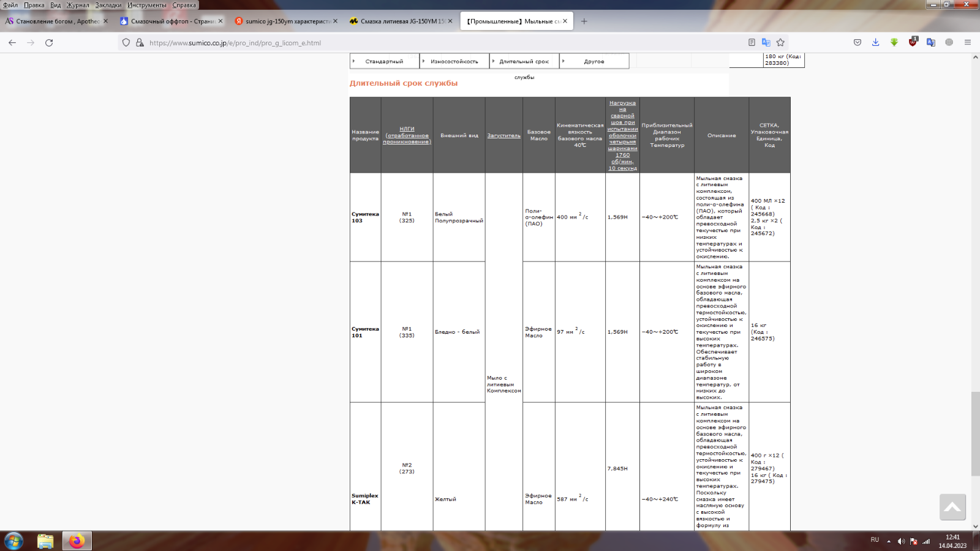Image resolution: width=980 pixels, height=551 pixels.
Task: Open the uBlock extension icon
Action: [913, 42]
